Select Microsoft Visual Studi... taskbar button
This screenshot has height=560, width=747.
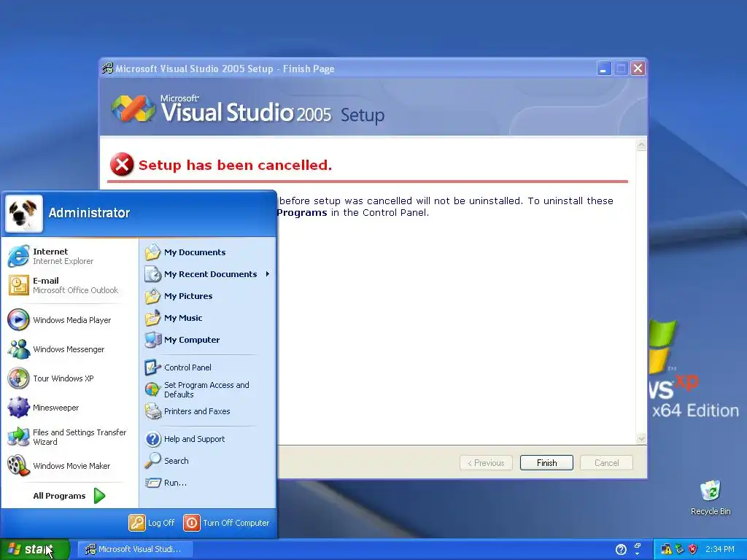[135, 550]
